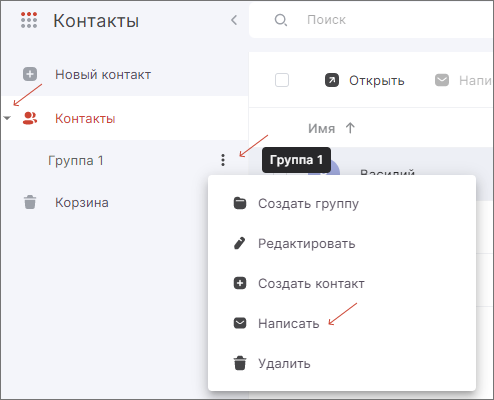Screen dimensions: 494x400
Task: Click the search magnifier icon
Action: point(281,20)
